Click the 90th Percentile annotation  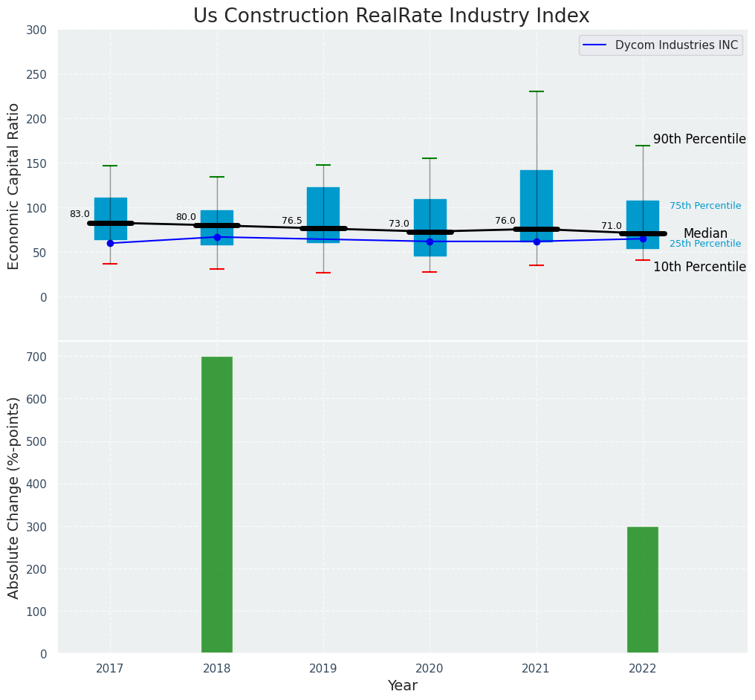pos(699,139)
